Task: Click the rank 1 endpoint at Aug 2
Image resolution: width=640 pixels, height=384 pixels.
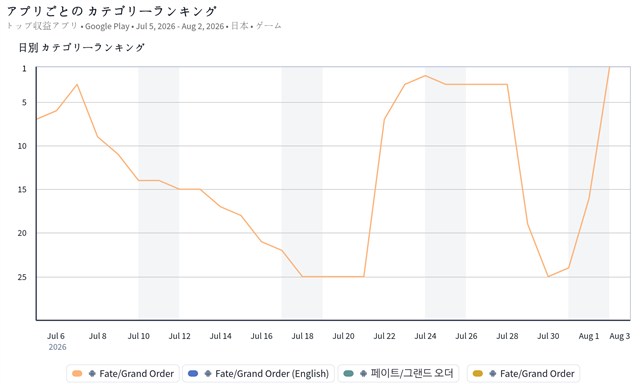Action: click(x=609, y=67)
